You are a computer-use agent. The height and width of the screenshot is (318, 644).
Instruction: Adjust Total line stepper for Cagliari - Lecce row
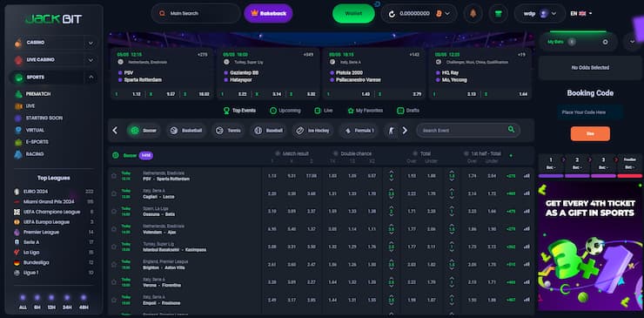pyautogui.click(x=392, y=193)
